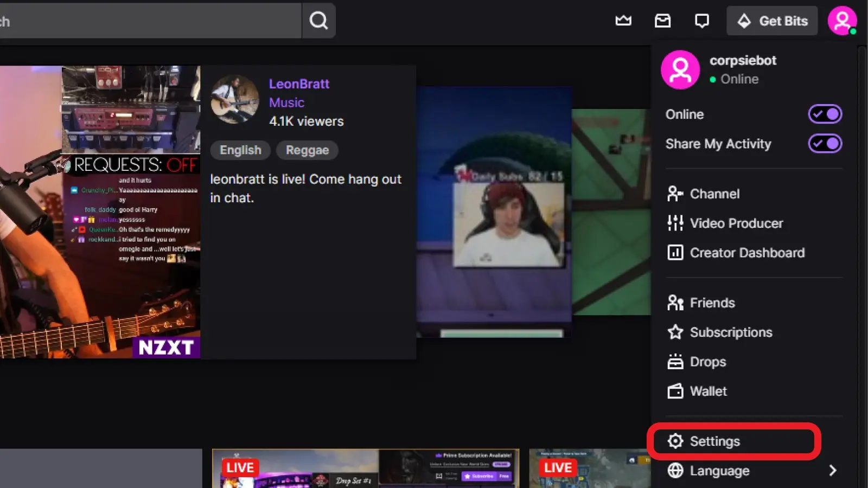Click the Subscriptions star icon
868x488 pixels.
[675, 332]
